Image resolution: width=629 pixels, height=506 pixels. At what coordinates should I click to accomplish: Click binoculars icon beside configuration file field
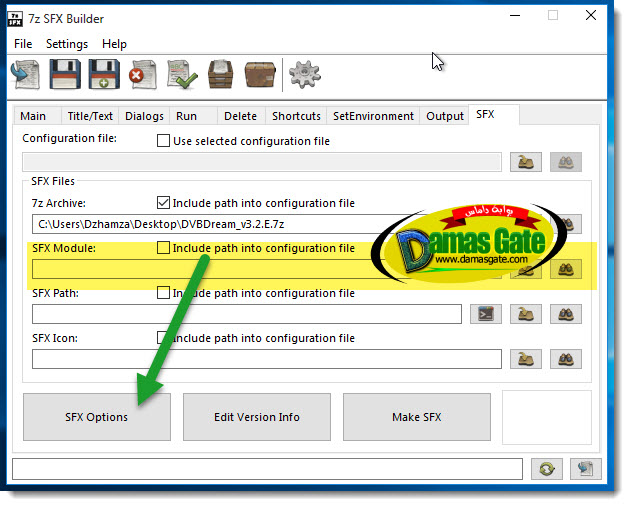[x=566, y=162]
